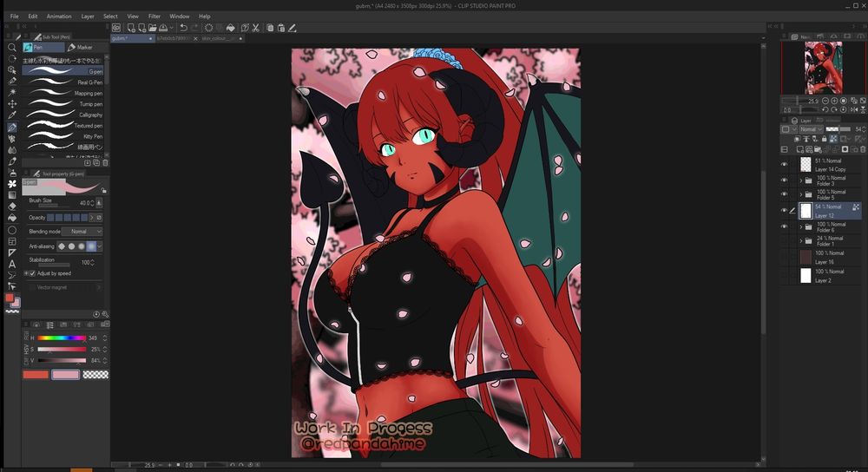The image size is (868, 472).
Task: Hide Folder 6 with its eye icon
Action: click(x=784, y=226)
